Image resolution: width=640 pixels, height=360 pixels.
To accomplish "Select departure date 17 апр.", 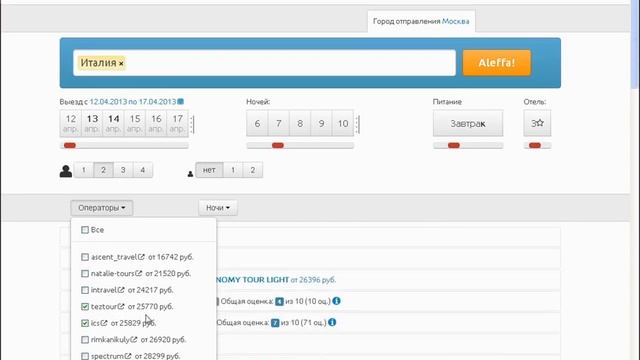I will click(x=178, y=123).
